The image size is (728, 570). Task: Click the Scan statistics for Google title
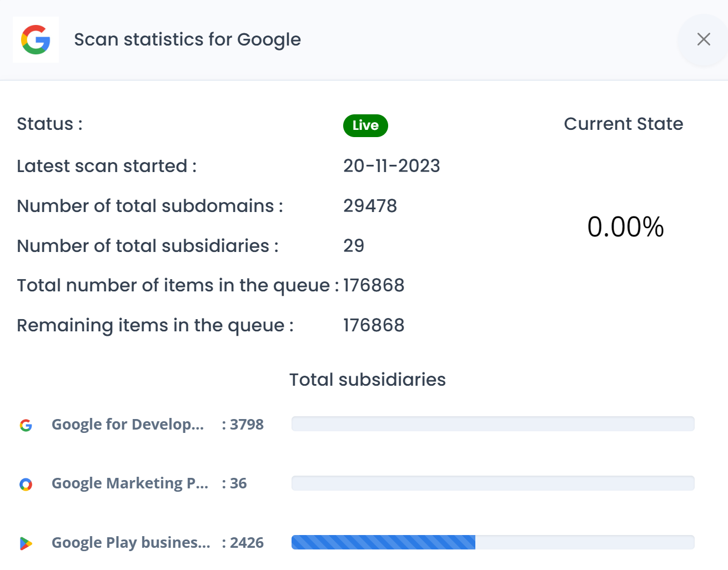point(187,40)
